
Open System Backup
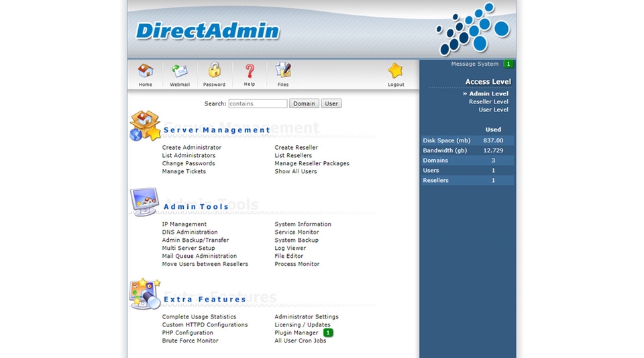point(297,240)
